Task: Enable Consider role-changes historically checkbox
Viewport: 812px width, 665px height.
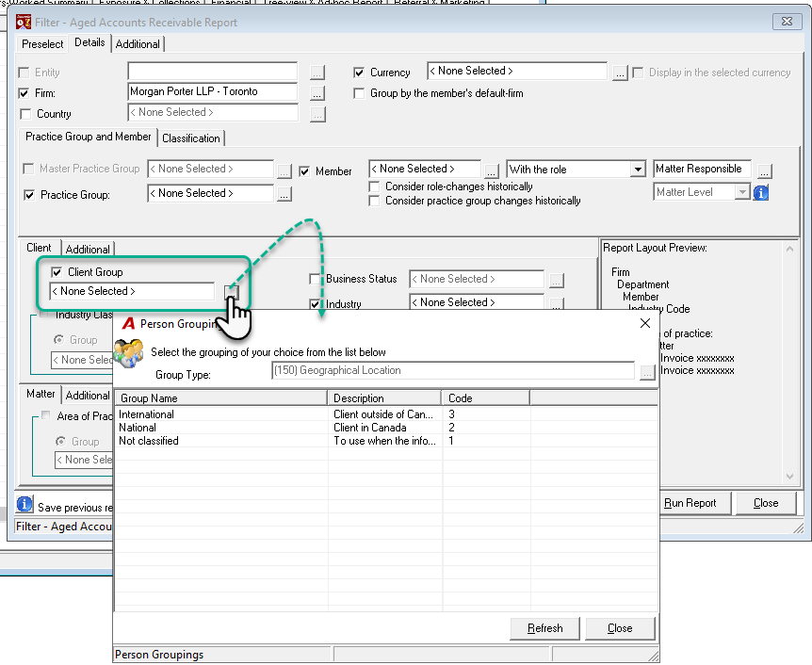Action: pyautogui.click(x=374, y=187)
